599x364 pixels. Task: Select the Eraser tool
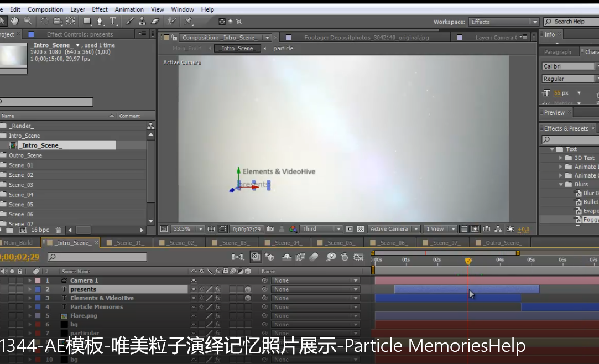[155, 22]
